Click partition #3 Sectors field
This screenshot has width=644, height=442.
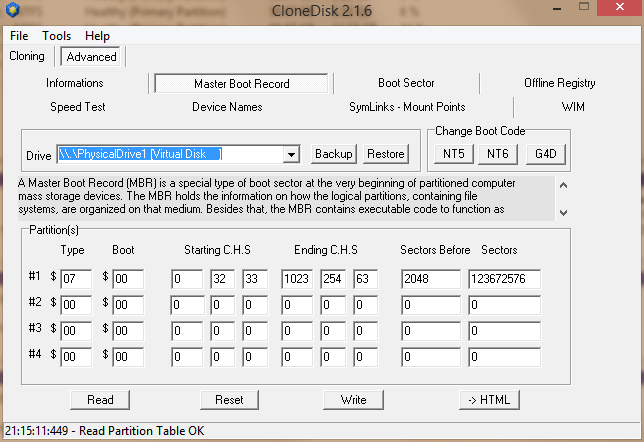click(504, 331)
